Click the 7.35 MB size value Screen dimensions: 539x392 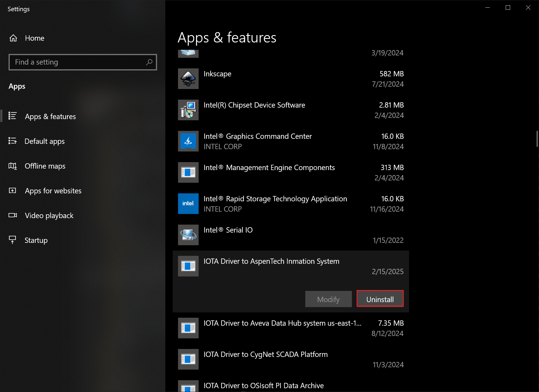coord(391,323)
